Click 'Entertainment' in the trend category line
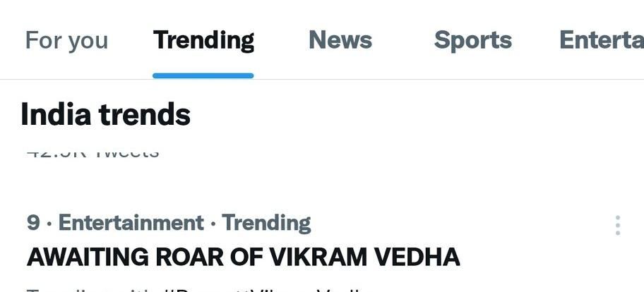This screenshot has height=292, width=644. point(131,223)
